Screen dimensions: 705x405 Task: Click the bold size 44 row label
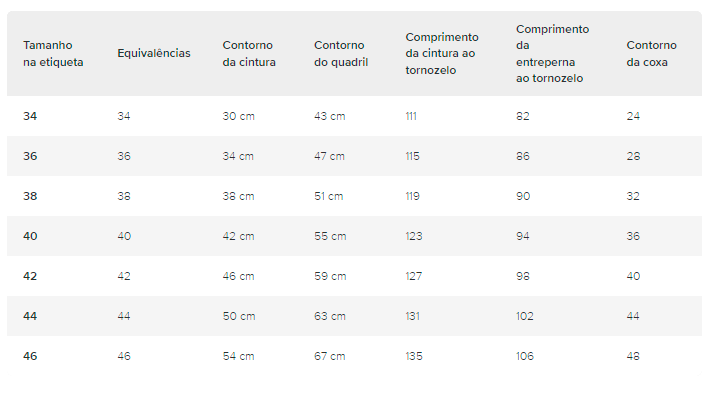30,316
